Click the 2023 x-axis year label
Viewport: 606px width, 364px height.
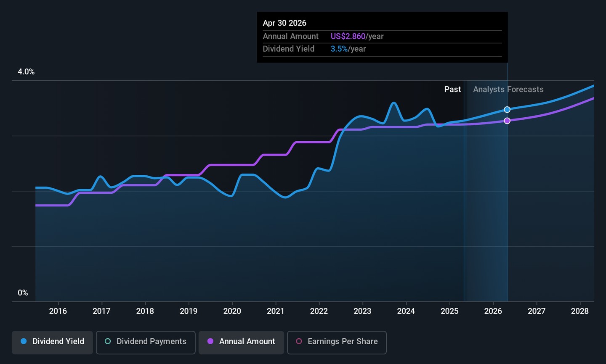[x=362, y=311]
